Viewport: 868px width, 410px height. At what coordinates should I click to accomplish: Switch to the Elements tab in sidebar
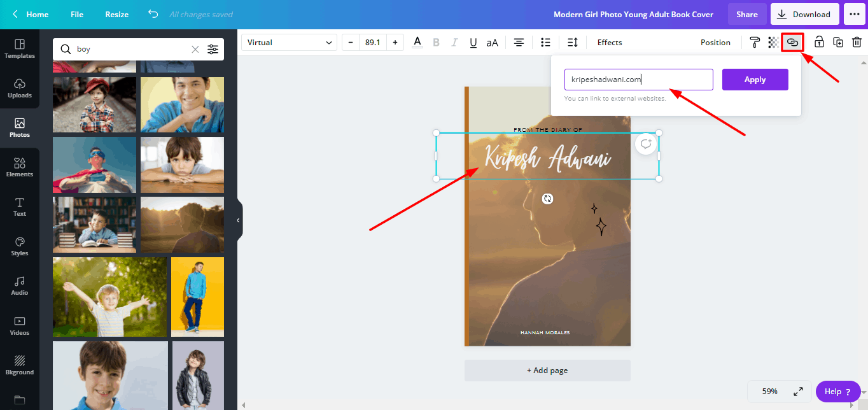click(20, 167)
